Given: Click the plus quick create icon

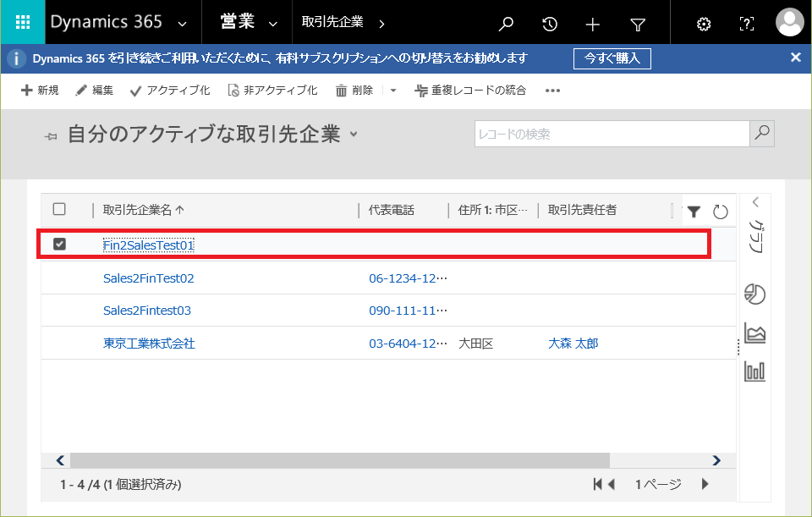Looking at the screenshot, I should pyautogui.click(x=592, y=24).
